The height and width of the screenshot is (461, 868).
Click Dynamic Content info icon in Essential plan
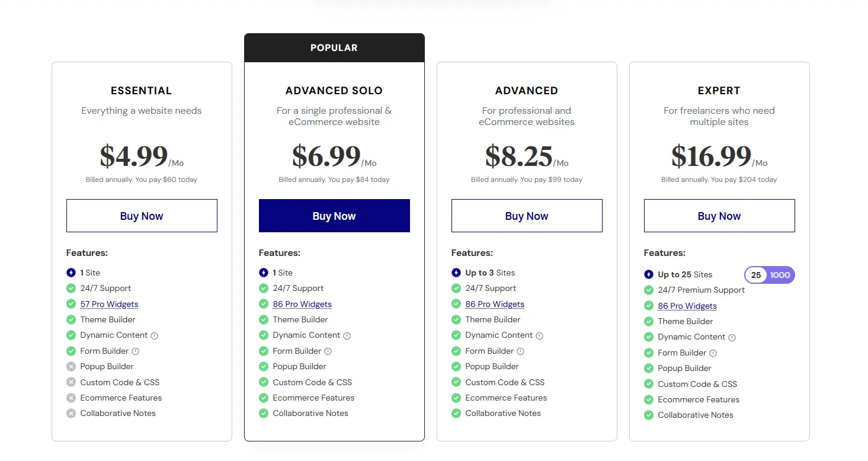155,335
